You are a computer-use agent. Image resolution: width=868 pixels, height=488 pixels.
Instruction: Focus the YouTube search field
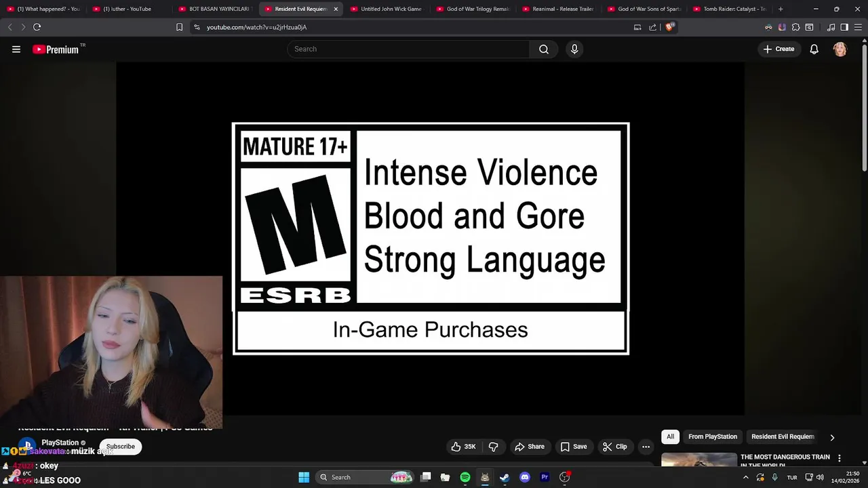(x=408, y=49)
